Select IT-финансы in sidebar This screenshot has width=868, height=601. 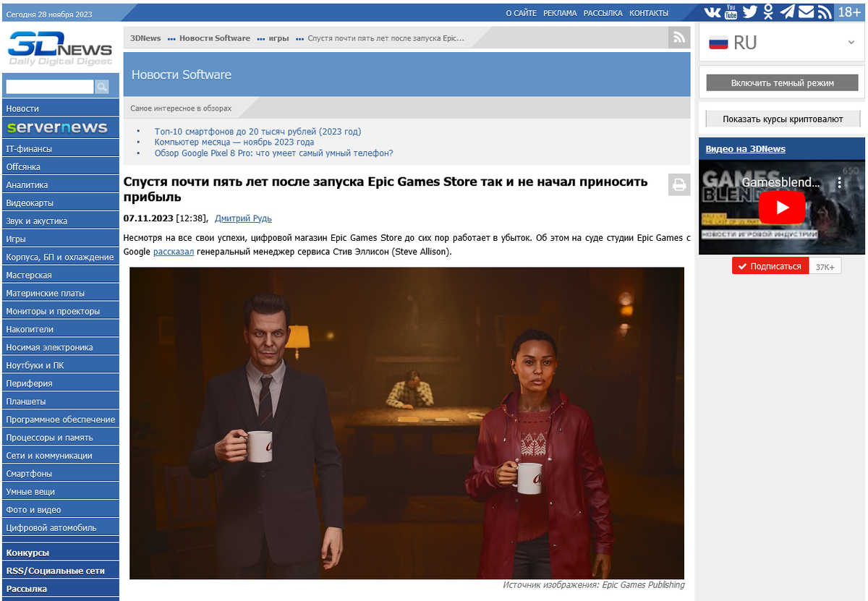click(x=60, y=148)
